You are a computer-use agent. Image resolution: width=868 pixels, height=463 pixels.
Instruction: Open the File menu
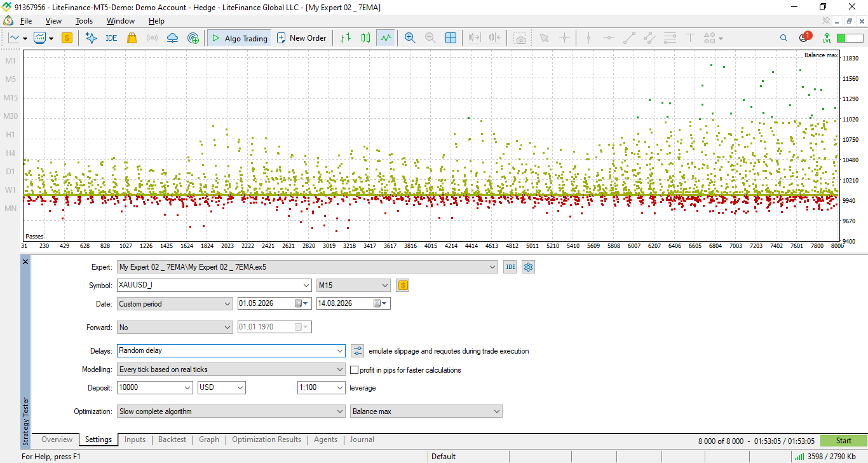26,21
